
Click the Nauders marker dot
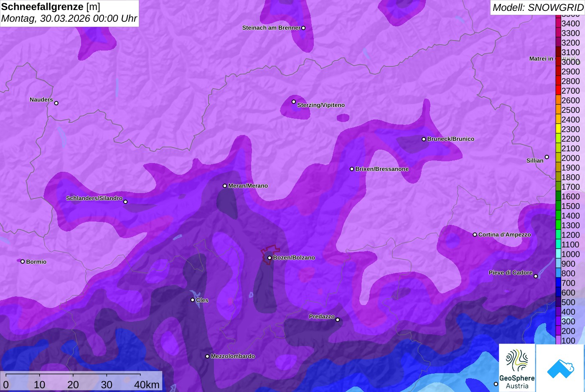56,103
